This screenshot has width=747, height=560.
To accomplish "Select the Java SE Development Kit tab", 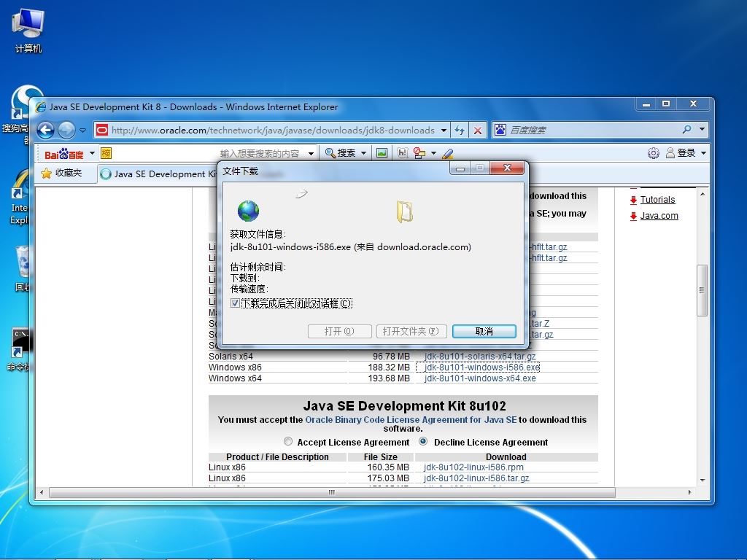I will (x=158, y=174).
